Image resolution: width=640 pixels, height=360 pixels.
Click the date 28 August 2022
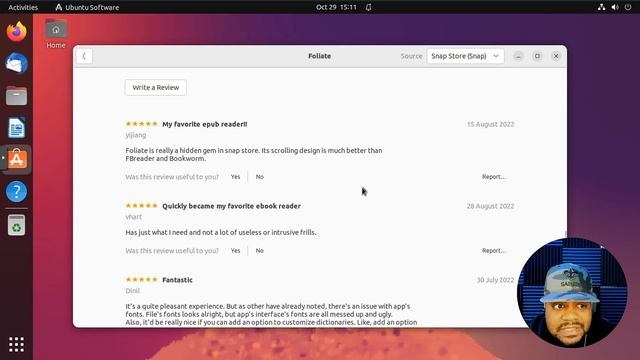click(490, 206)
